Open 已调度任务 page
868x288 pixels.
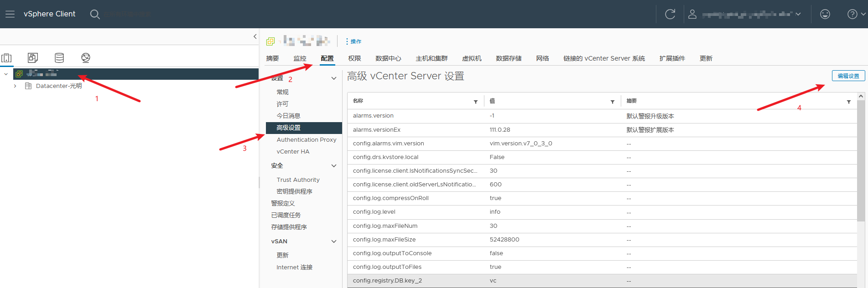pyautogui.click(x=286, y=216)
